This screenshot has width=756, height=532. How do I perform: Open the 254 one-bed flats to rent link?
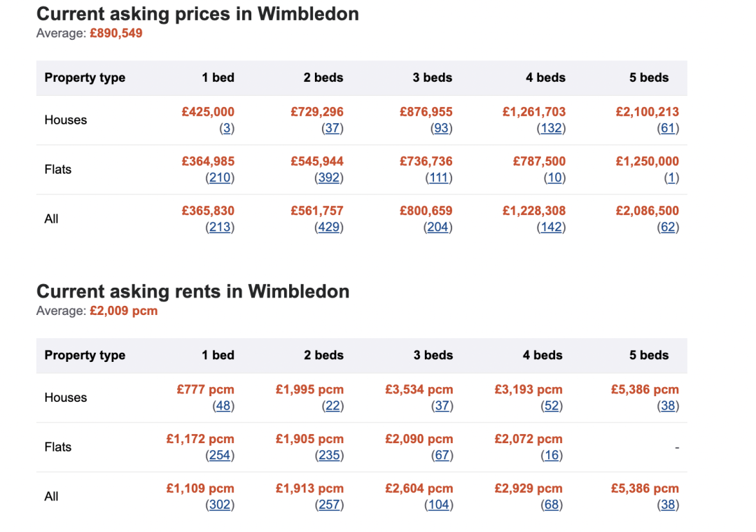[x=220, y=456]
